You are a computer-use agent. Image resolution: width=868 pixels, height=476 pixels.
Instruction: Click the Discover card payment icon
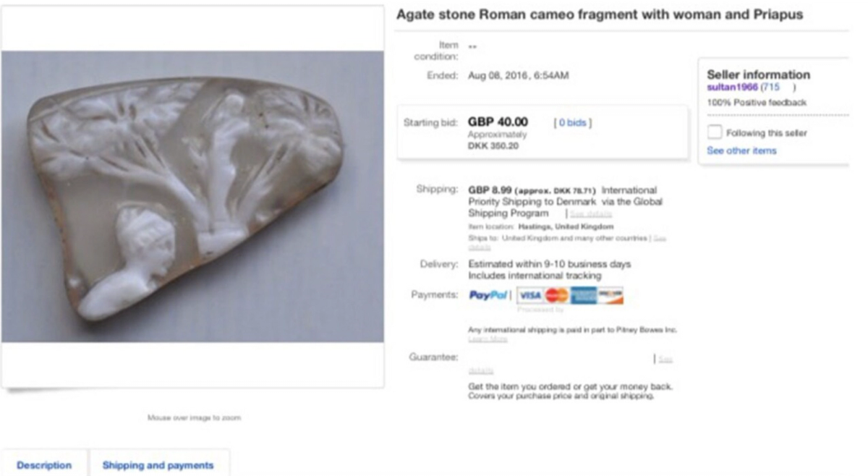point(613,295)
